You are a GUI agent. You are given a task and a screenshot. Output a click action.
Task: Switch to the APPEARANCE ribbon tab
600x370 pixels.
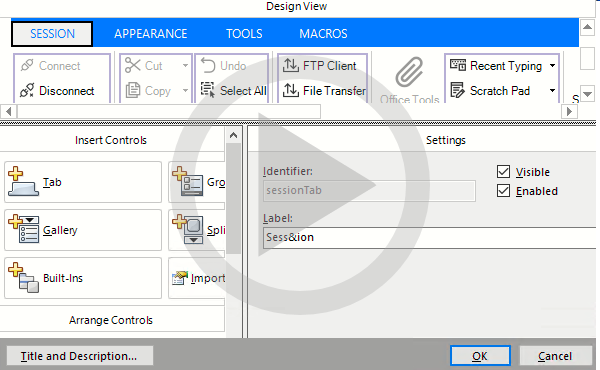[x=151, y=34]
